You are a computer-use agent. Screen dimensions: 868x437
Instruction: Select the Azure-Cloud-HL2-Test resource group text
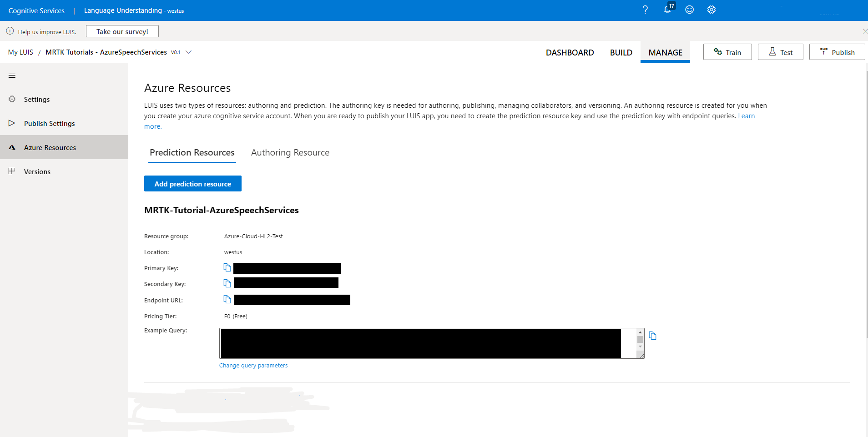[x=253, y=236]
